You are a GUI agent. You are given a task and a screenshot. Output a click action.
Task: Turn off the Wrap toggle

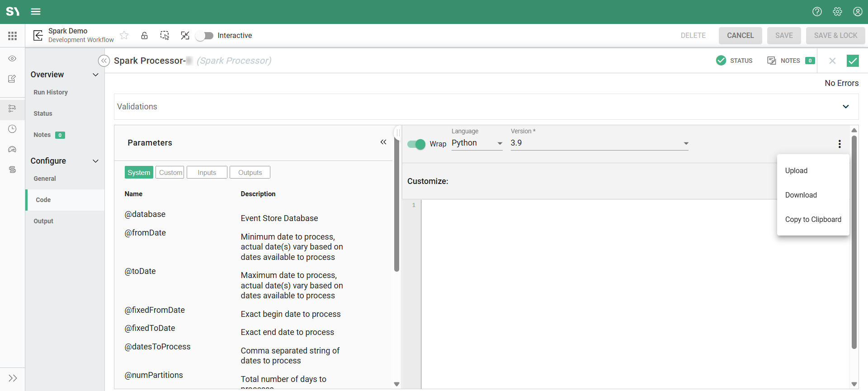(x=416, y=144)
